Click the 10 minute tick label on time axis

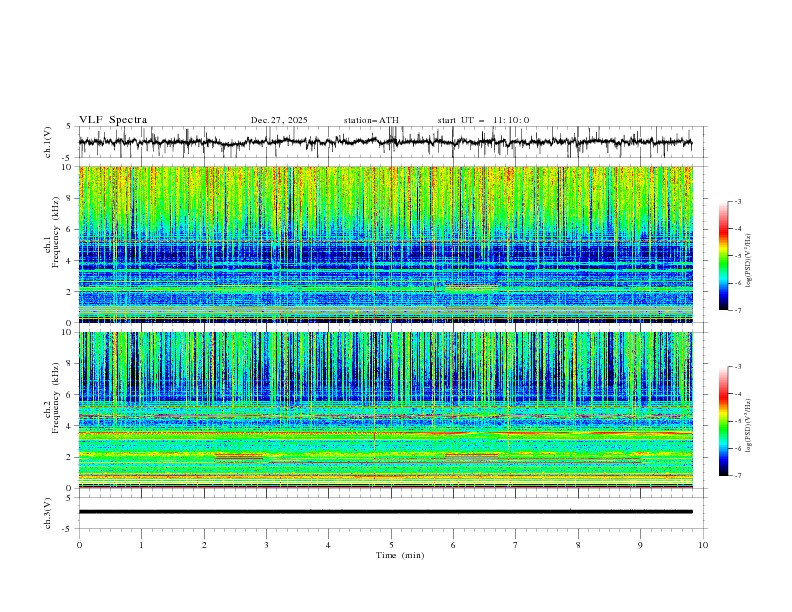coord(703,545)
